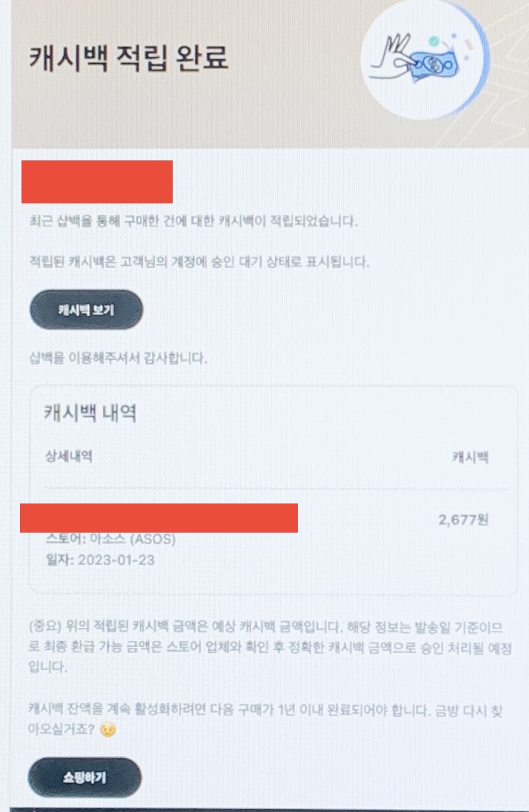Click the 1년 이내 완료되어야 합니다 paragraph
529x812 pixels.
coord(266,720)
